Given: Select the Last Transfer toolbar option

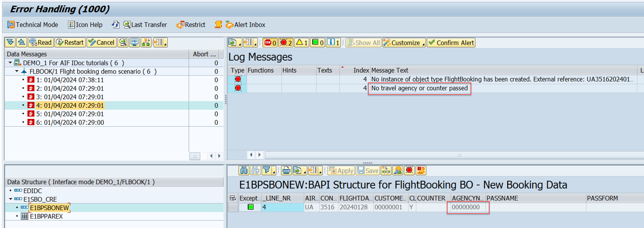Looking at the screenshot, I should point(145,25).
